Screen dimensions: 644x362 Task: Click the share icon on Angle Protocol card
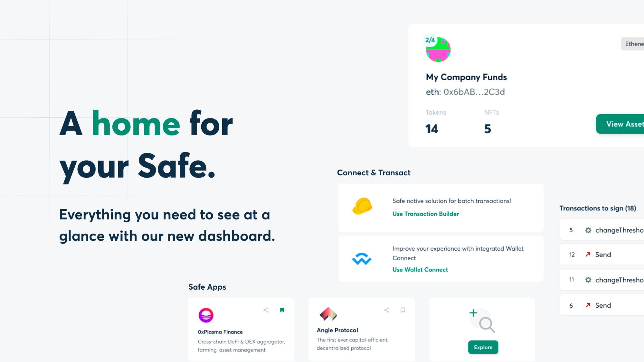click(x=387, y=310)
